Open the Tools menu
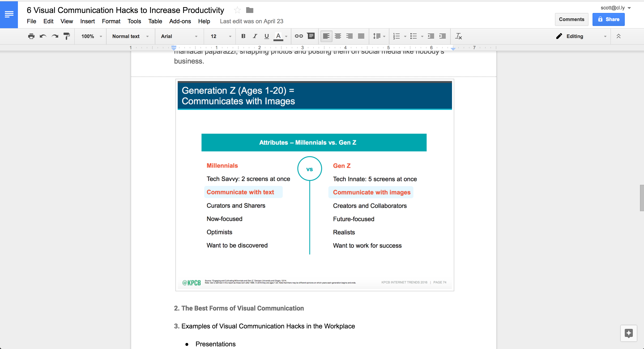This screenshot has height=349, width=644. point(134,21)
